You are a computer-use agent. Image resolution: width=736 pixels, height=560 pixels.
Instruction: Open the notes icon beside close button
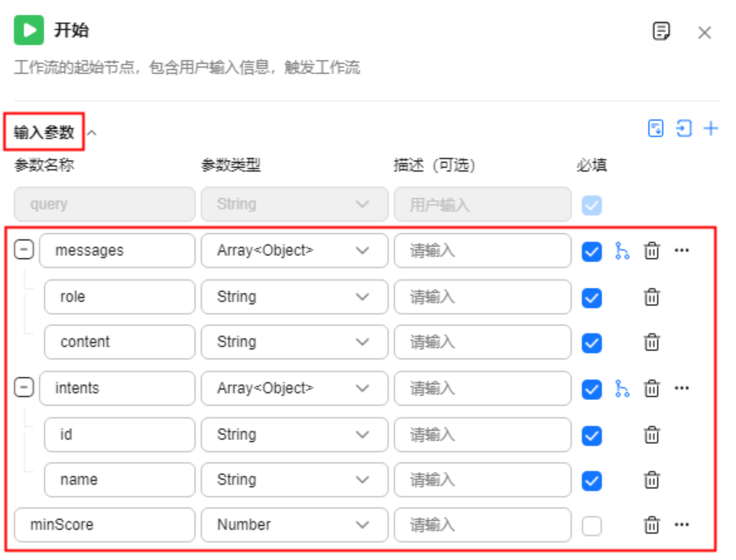point(661,31)
